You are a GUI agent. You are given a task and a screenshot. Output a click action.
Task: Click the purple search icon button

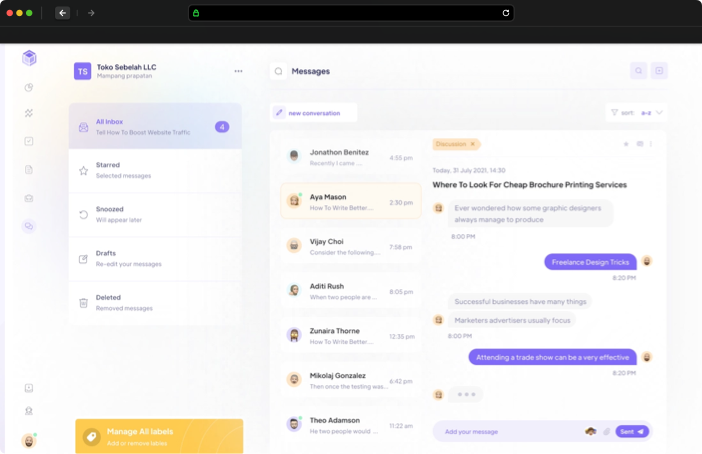[x=638, y=71]
